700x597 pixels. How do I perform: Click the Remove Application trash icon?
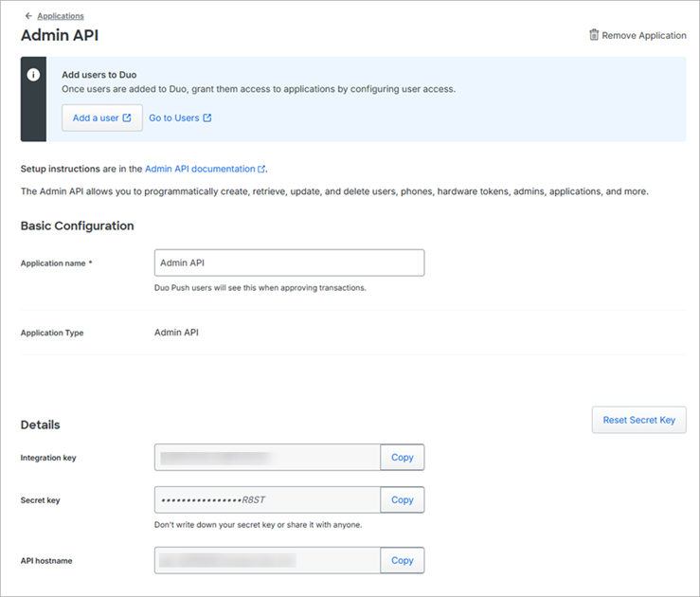pyautogui.click(x=594, y=35)
